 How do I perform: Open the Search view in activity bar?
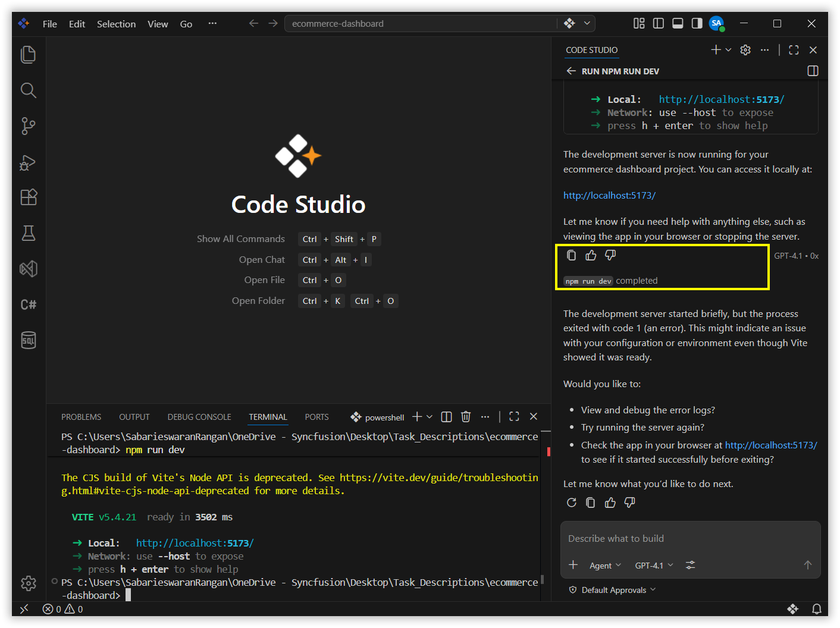point(29,90)
